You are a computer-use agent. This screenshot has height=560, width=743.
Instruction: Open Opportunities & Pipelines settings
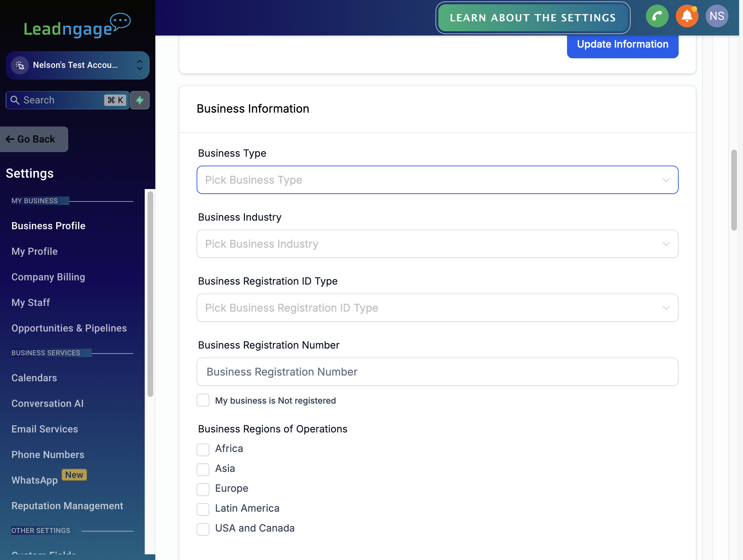click(69, 328)
